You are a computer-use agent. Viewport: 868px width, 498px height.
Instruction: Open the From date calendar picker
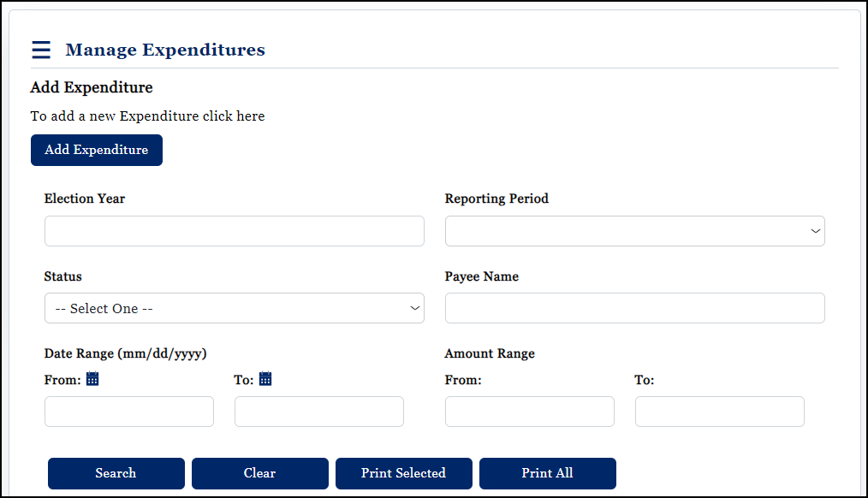[92, 378]
